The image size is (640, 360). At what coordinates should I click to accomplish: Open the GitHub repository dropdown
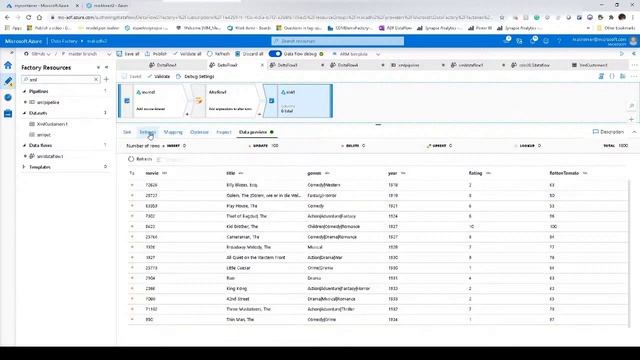tap(37, 54)
